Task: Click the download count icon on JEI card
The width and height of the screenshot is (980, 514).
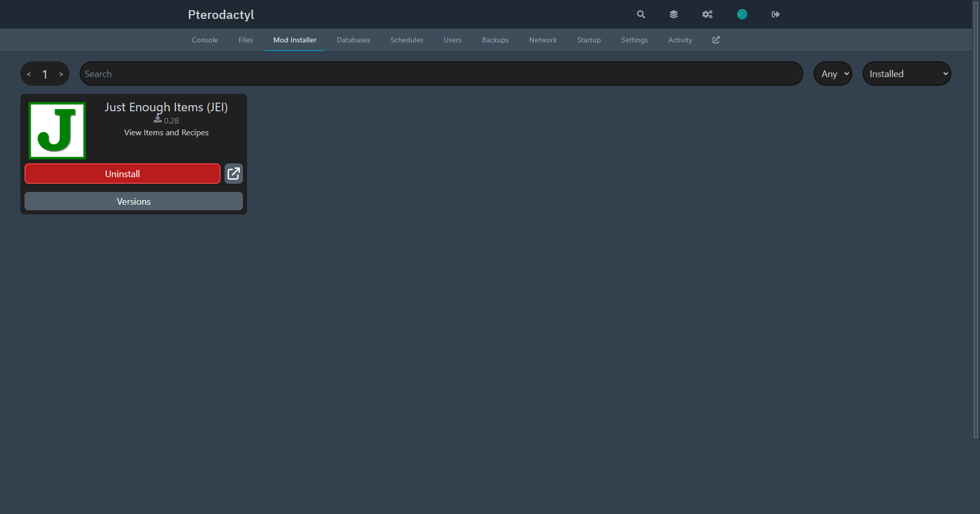Action: [157, 118]
